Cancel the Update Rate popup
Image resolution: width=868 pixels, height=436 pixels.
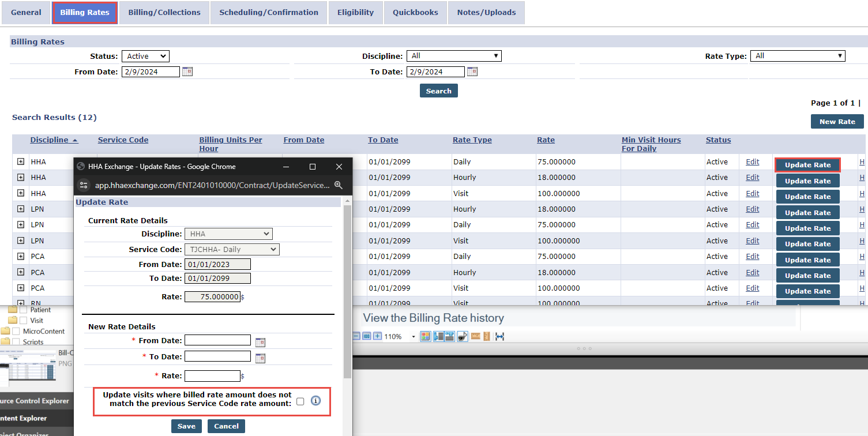pyautogui.click(x=226, y=426)
